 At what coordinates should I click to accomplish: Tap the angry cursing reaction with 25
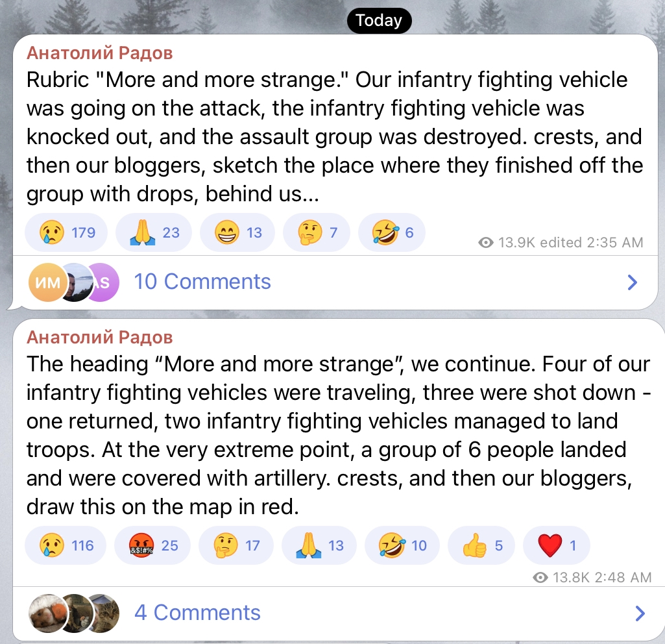point(152,545)
